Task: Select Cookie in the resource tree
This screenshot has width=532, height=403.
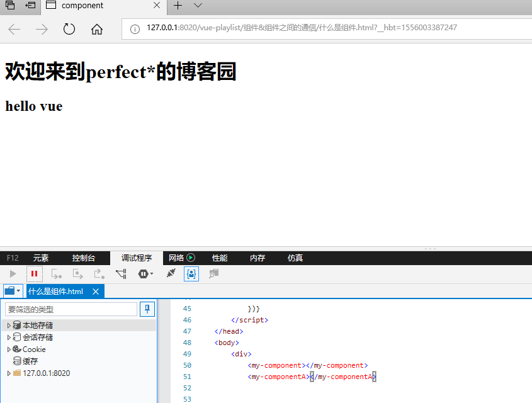Action: click(x=34, y=349)
